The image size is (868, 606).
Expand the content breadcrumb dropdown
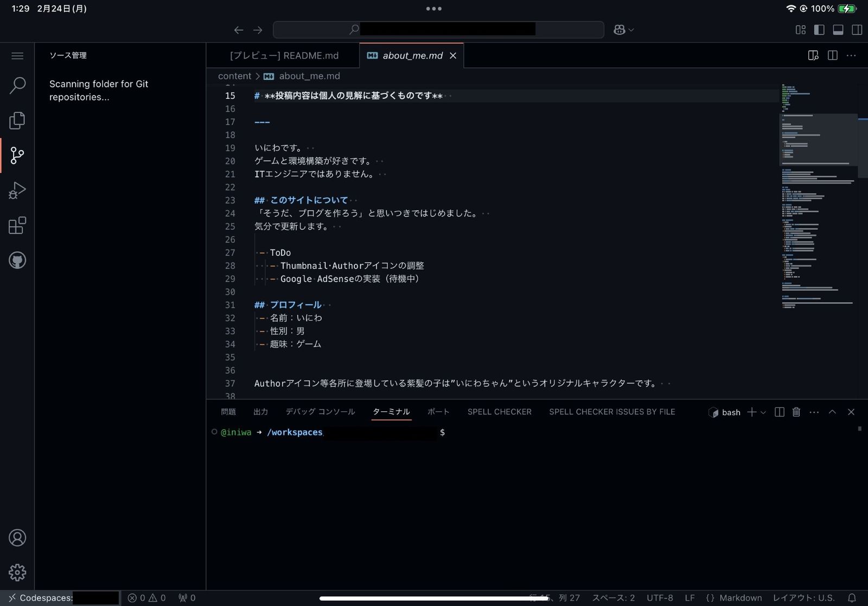click(x=234, y=76)
